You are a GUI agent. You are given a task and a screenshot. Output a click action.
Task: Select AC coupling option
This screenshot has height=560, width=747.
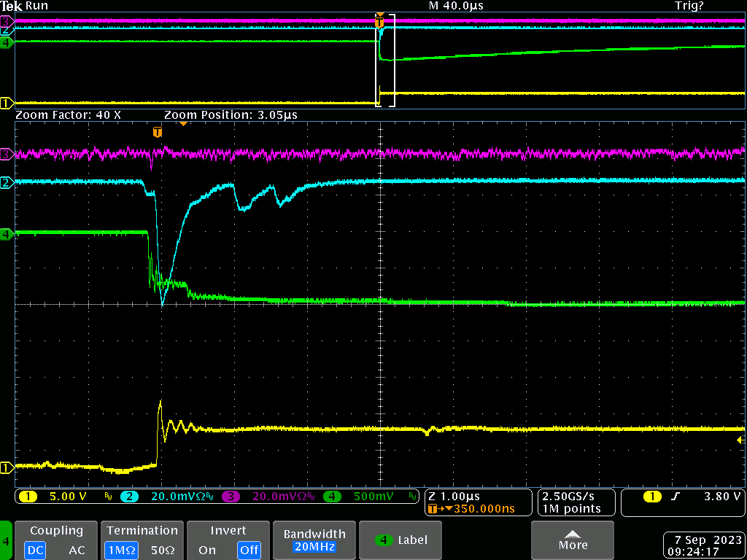(x=77, y=550)
